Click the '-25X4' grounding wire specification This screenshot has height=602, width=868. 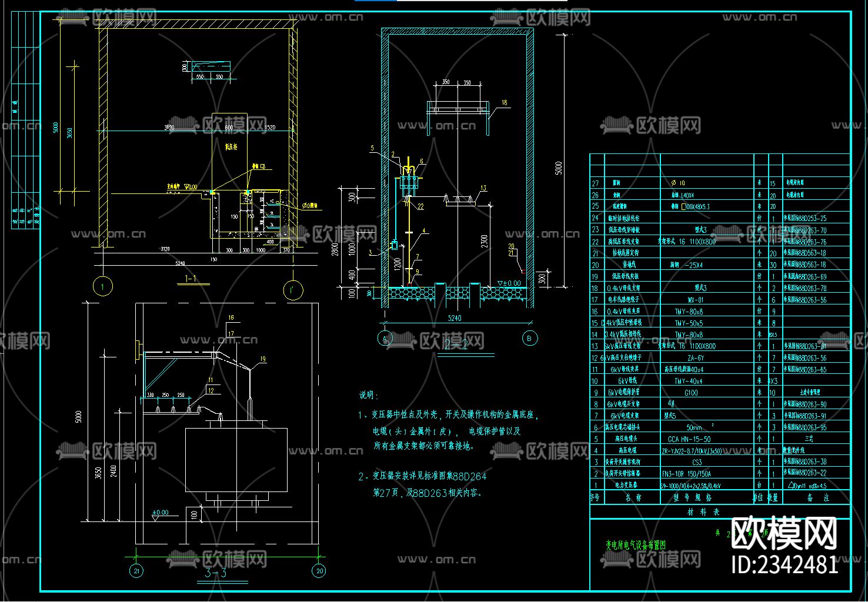click(x=695, y=265)
